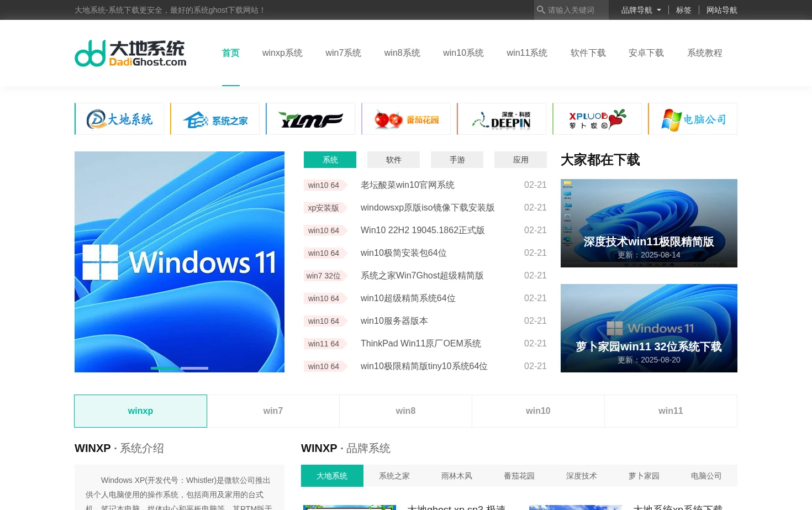Open win10极简安装包64位 article
Screen dimensions: 812x510
pos(404,253)
